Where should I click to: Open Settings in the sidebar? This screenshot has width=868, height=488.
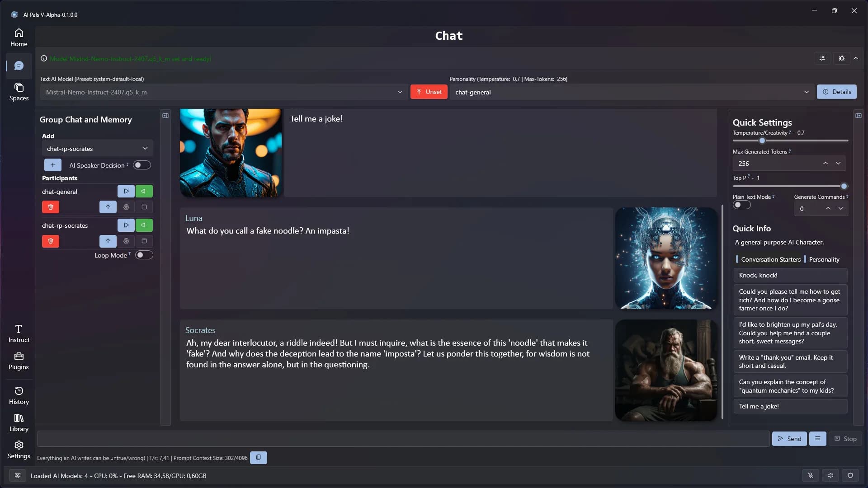click(19, 450)
